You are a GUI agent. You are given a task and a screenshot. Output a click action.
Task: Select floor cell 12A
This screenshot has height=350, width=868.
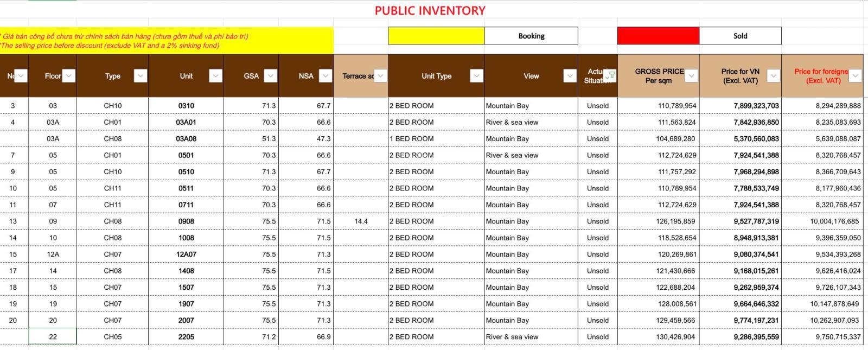[53, 254]
